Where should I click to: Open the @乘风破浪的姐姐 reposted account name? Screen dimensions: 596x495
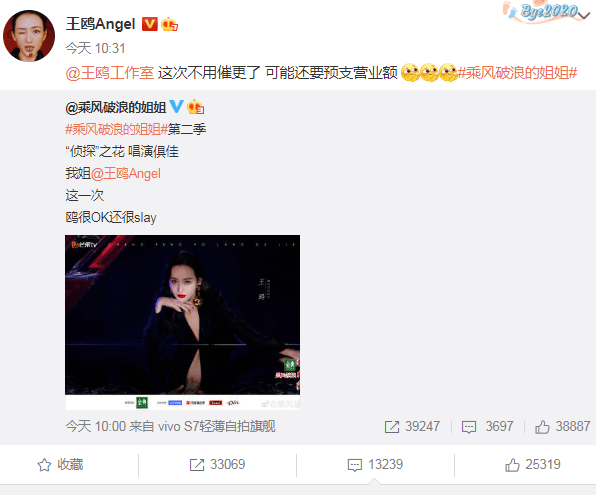click(116, 108)
